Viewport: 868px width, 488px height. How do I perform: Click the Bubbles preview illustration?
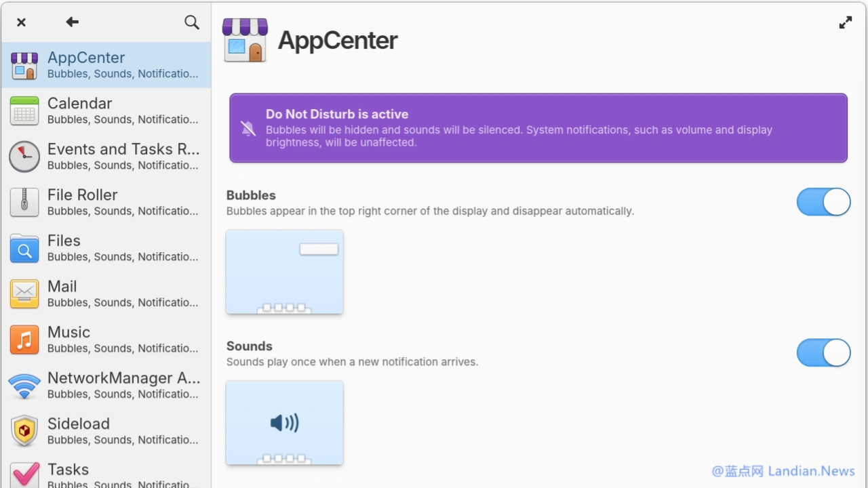coord(285,272)
